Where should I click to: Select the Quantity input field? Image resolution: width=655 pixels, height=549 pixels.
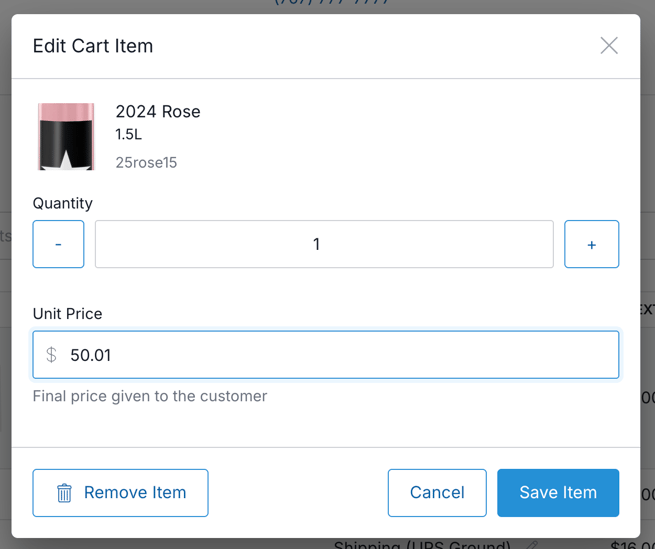324,244
